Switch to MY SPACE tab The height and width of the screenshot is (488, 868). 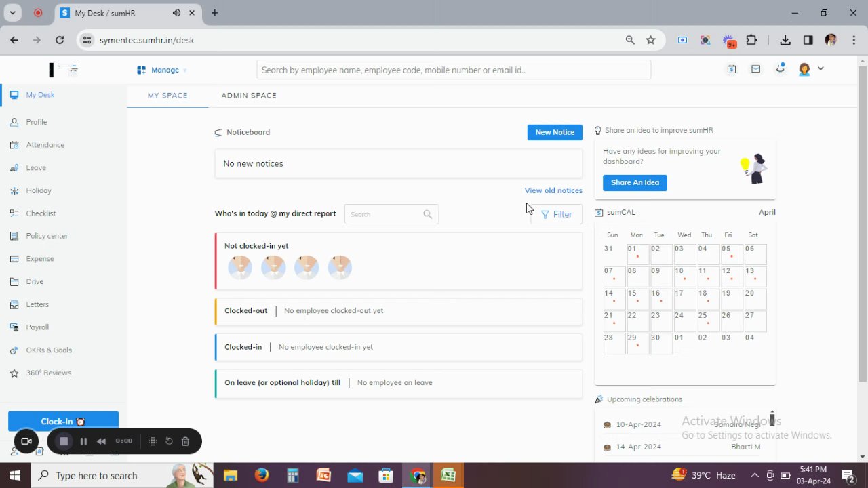[x=167, y=96]
